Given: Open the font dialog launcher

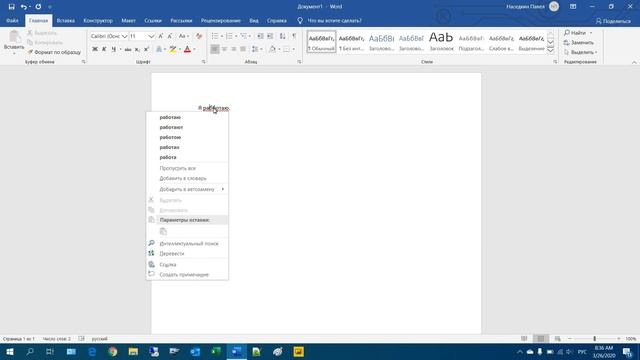Looking at the screenshot, I should [204, 62].
